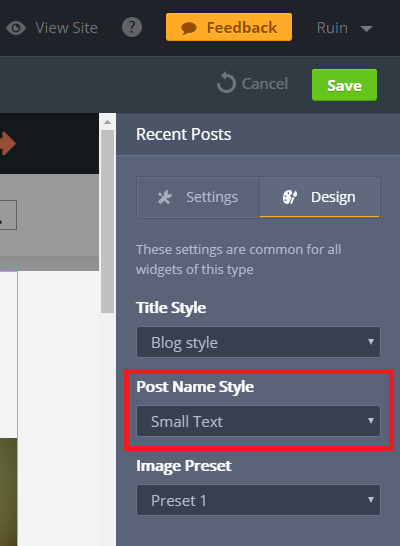Viewport: 400px width, 546px height.
Task: Click the Cancel button
Action: point(252,84)
